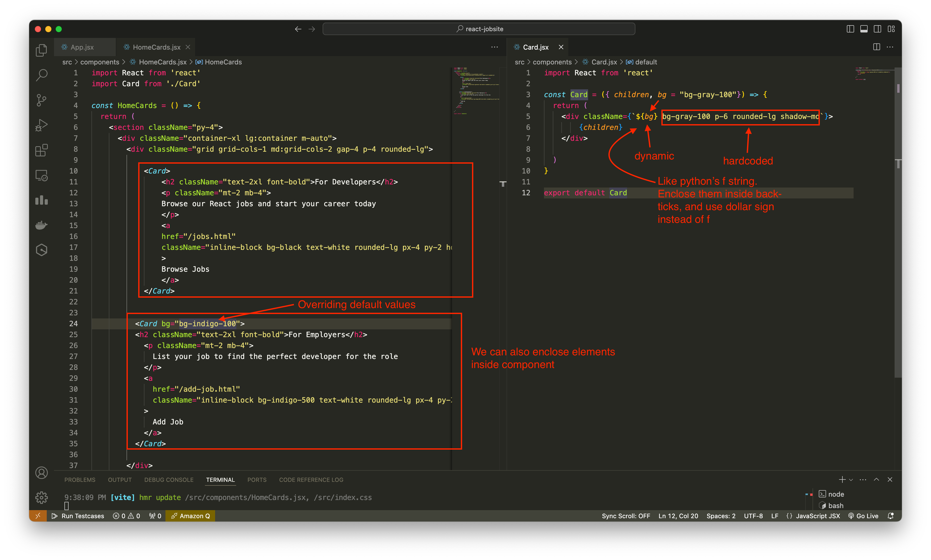The height and width of the screenshot is (560, 931).
Task: Close the Card.jsx tab
Action: click(561, 47)
